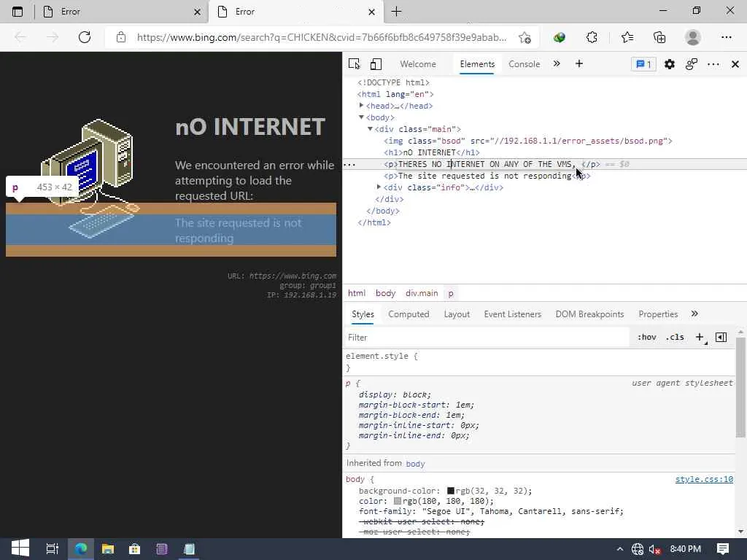The height and width of the screenshot is (560, 747).
Task: Open the notification center icon
Action: pyautogui.click(x=723, y=549)
